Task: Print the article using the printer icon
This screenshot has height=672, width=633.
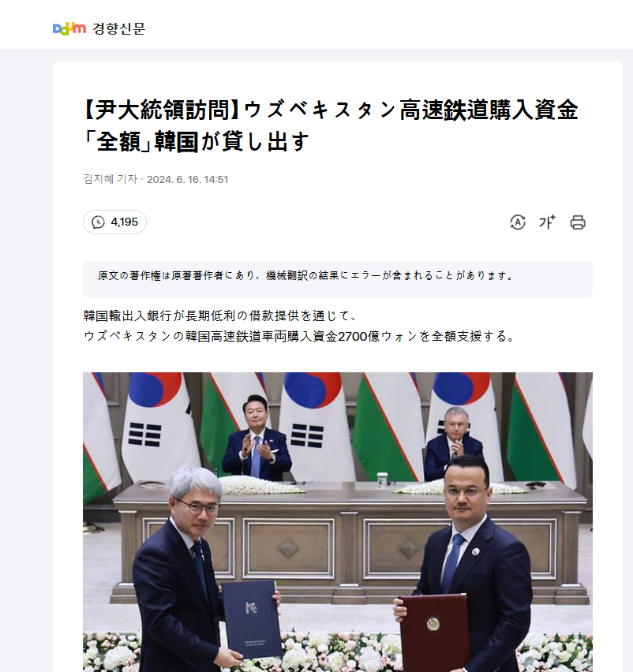Action: pos(578,222)
